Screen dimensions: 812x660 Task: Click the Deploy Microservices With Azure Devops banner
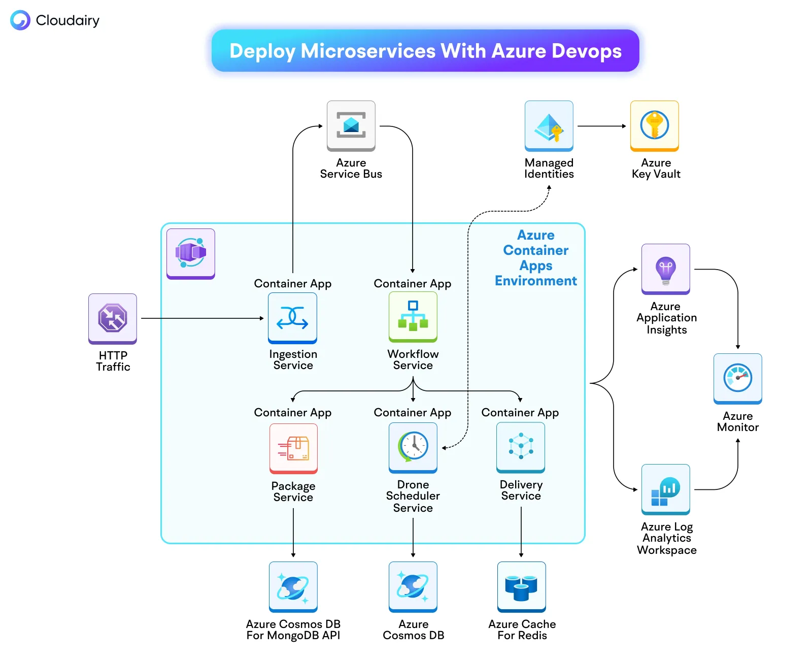(426, 51)
